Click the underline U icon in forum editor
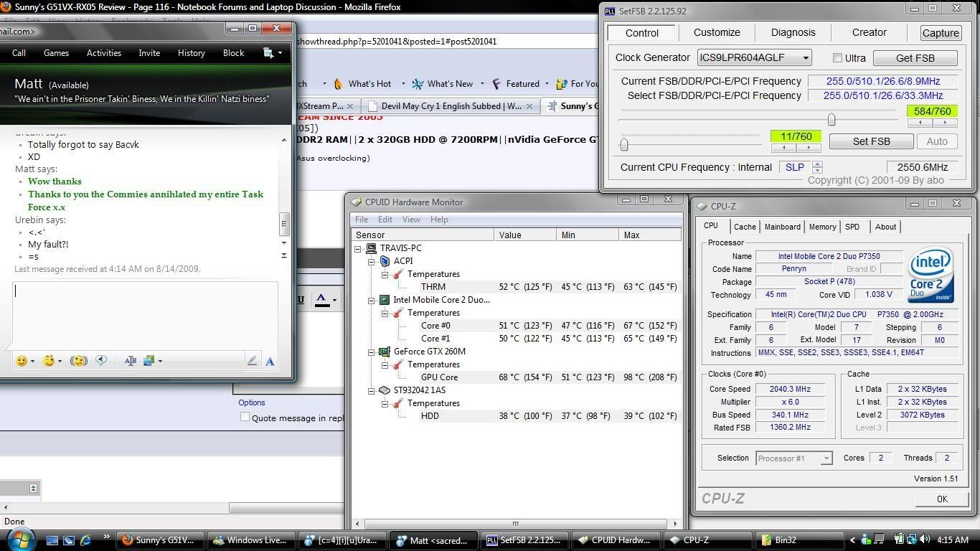This screenshot has width=980, height=551. (301, 300)
